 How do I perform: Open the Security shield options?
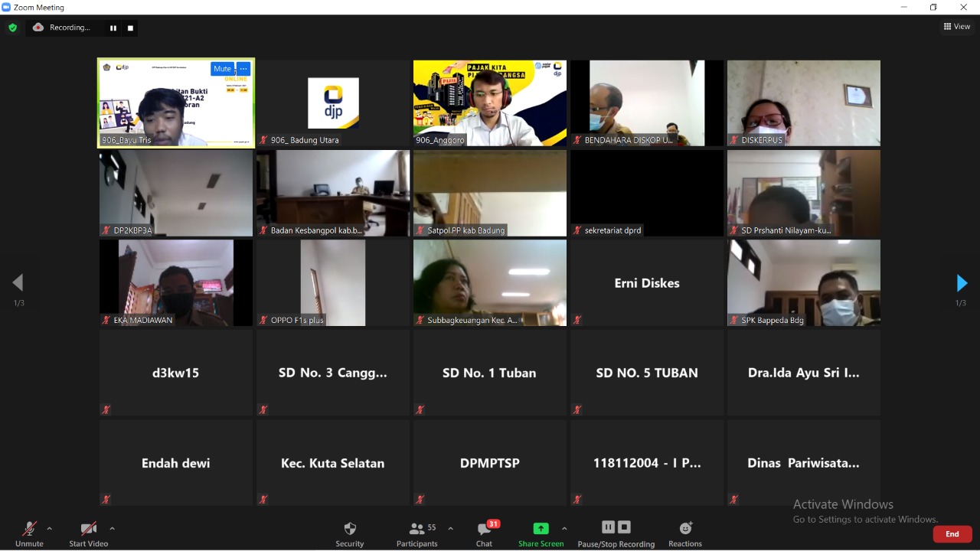point(350,533)
